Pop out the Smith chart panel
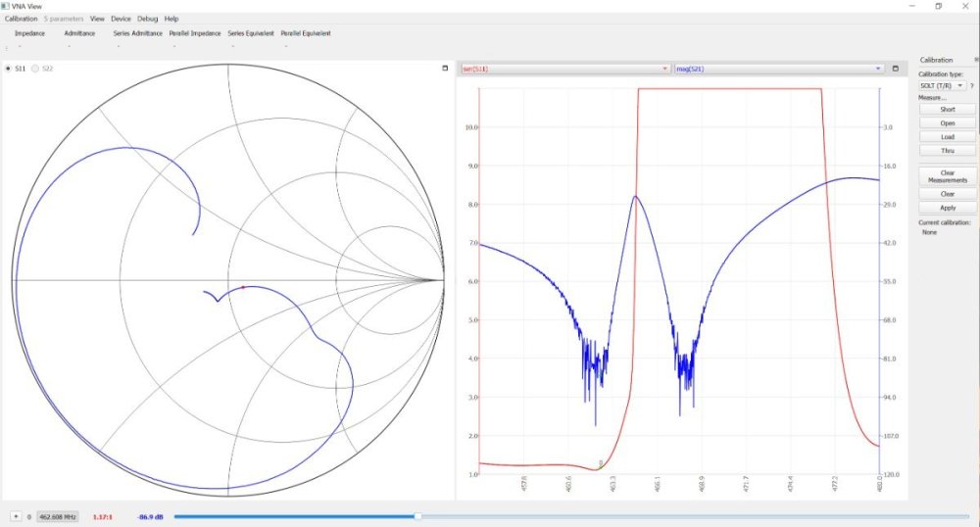Image resolution: width=980 pixels, height=527 pixels. tap(445, 69)
